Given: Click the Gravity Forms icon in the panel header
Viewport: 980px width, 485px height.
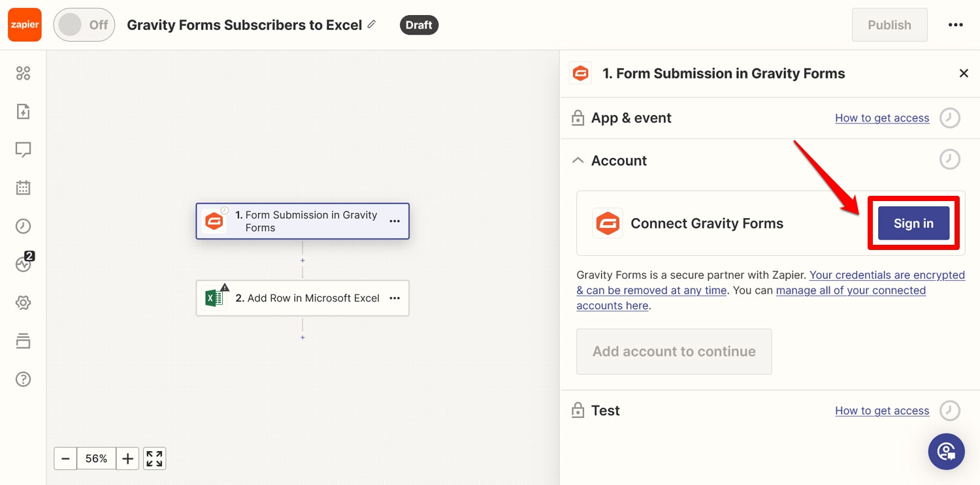Looking at the screenshot, I should (x=580, y=74).
